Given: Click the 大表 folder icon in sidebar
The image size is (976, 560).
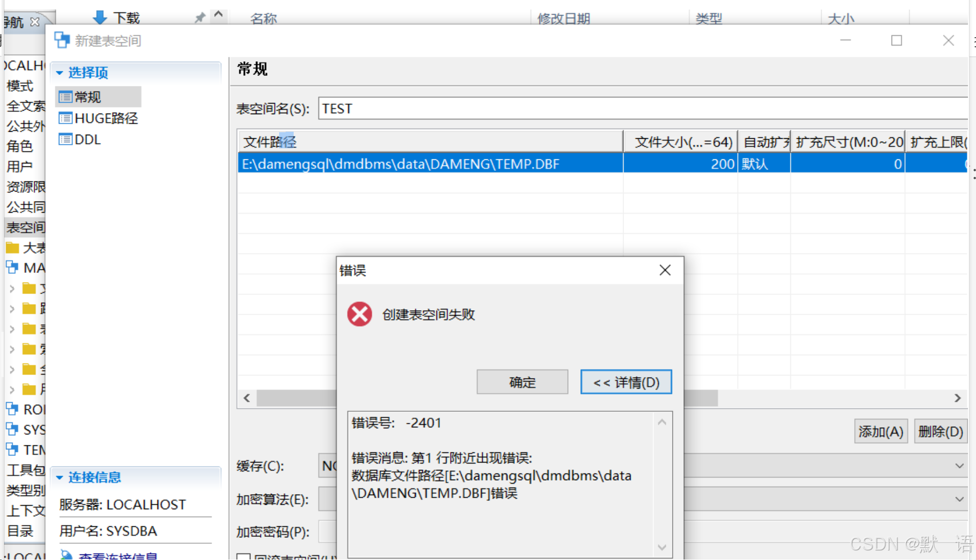Looking at the screenshot, I should pos(13,247).
